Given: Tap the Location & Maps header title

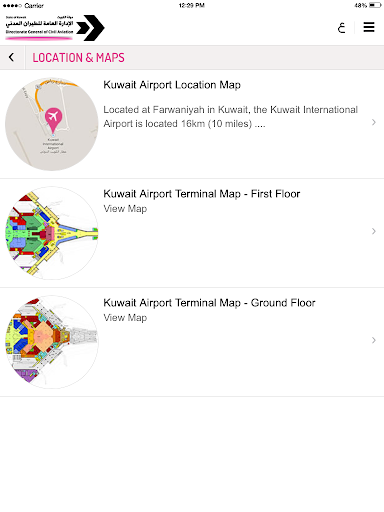Looking at the screenshot, I should tap(78, 58).
